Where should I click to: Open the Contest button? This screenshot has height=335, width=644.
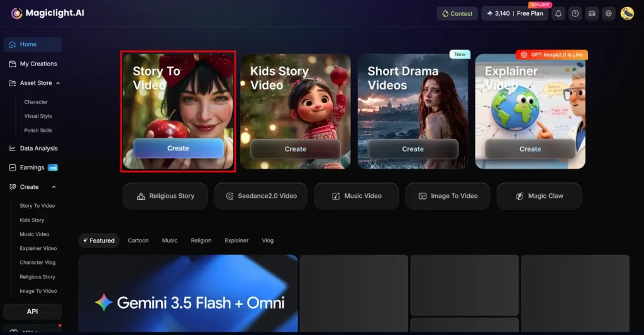click(x=457, y=14)
